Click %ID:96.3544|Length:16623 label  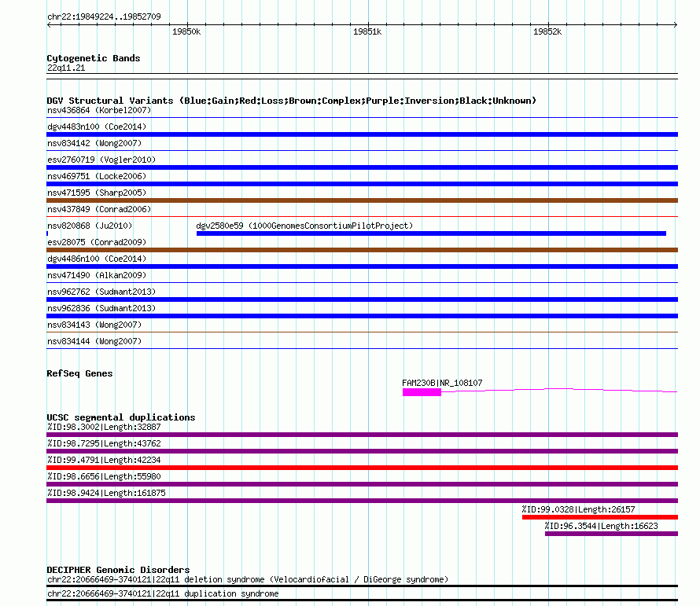click(x=602, y=526)
